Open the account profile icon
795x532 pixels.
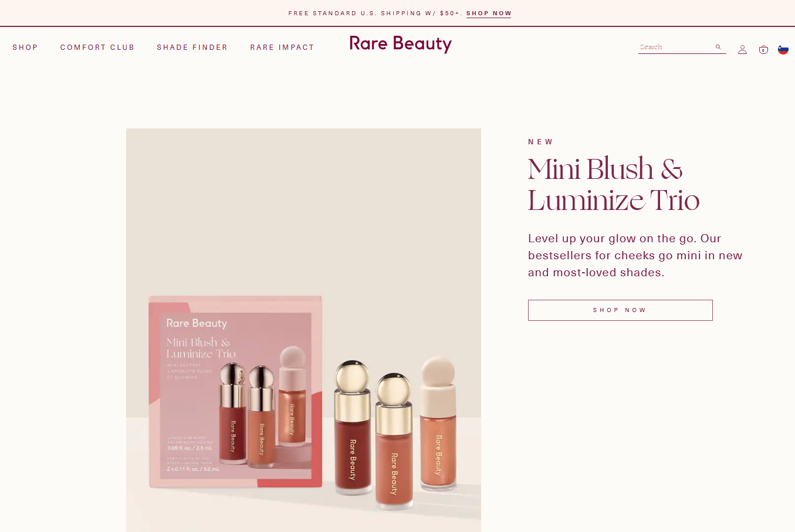point(742,50)
